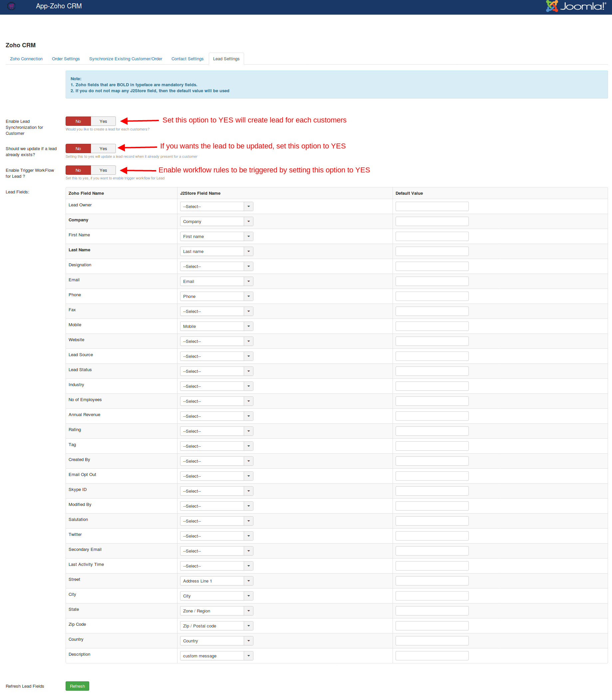The width and height of the screenshot is (612, 700).
Task: Open the Company field mapping dropdown
Action: (x=216, y=222)
